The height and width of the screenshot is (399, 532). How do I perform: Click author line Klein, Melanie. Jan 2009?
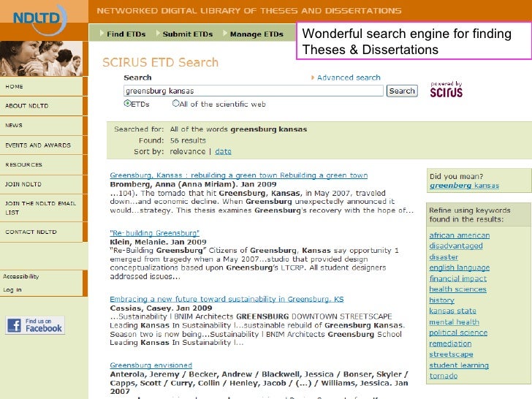(158, 243)
